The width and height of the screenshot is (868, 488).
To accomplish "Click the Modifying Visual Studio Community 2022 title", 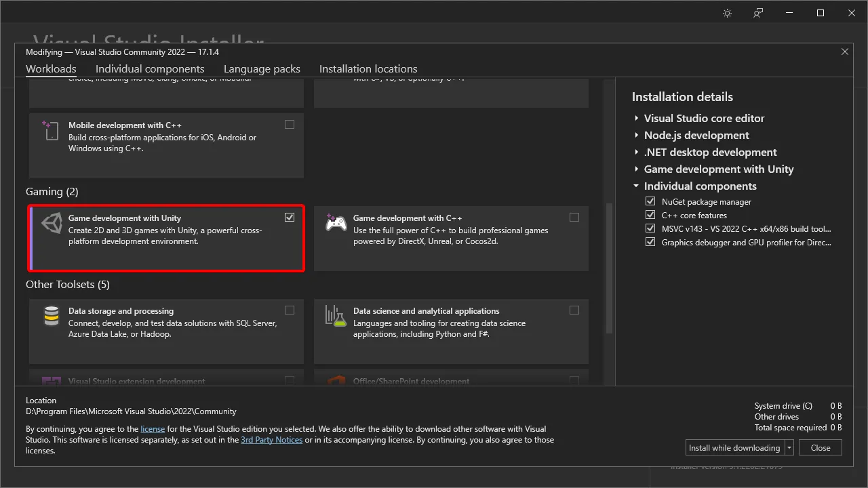I will (122, 52).
